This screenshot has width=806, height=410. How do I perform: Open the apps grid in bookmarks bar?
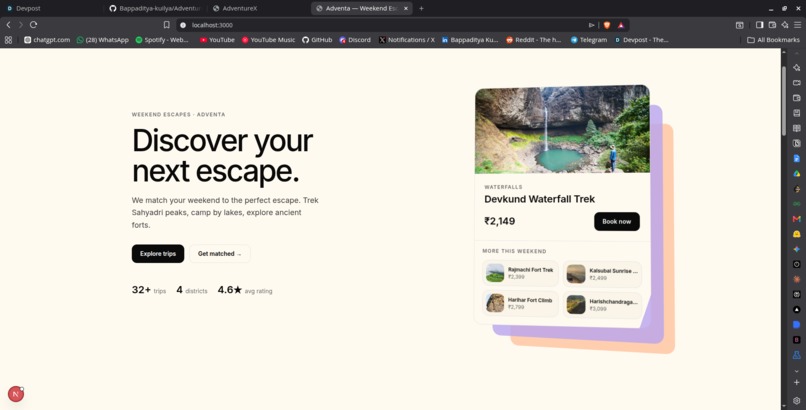click(8, 40)
